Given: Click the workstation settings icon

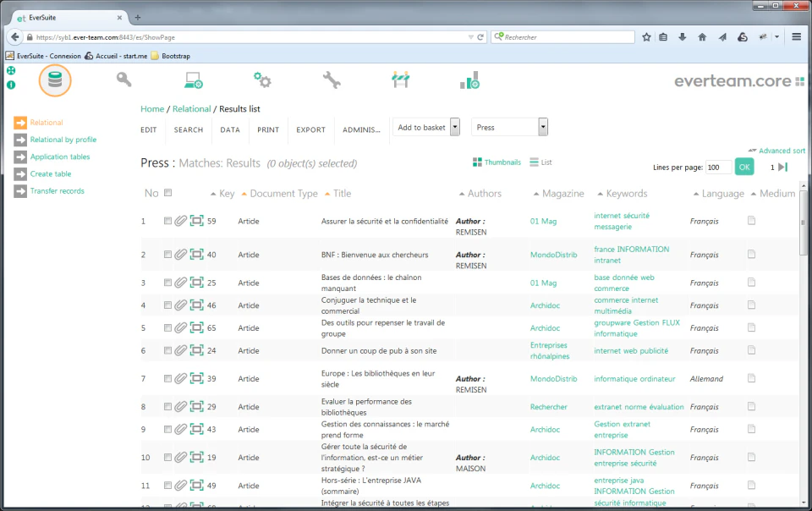Looking at the screenshot, I should tap(193, 79).
